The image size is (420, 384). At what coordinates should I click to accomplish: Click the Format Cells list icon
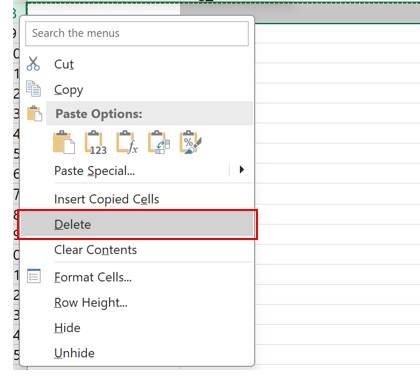34,276
